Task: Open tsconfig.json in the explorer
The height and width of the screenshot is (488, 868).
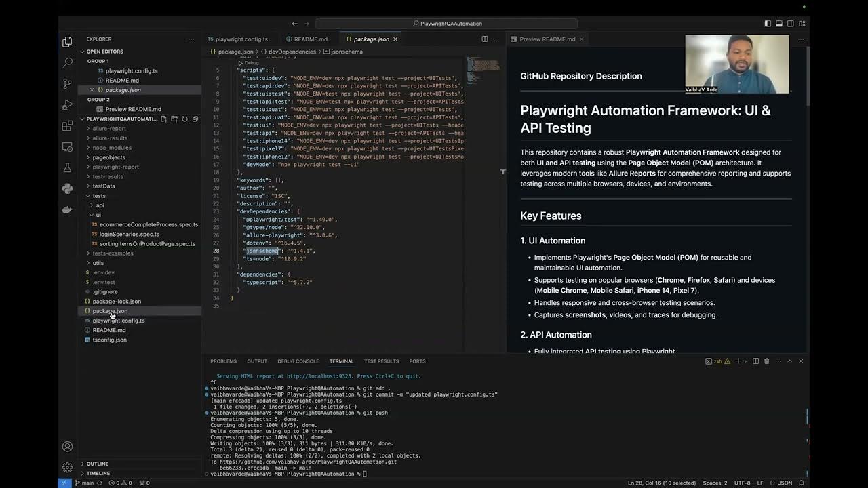Action: point(109,340)
